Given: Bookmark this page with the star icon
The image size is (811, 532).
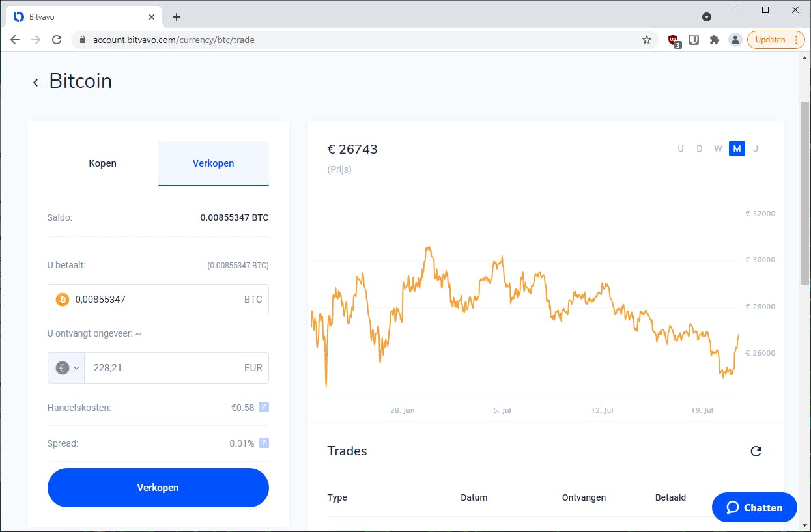Looking at the screenshot, I should pos(647,40).
